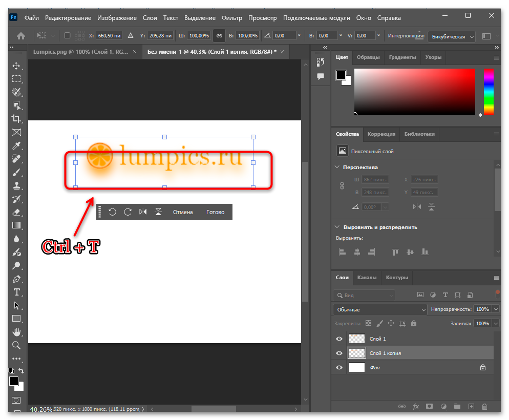
Task: Click the Отмена button
Action: 183,212
